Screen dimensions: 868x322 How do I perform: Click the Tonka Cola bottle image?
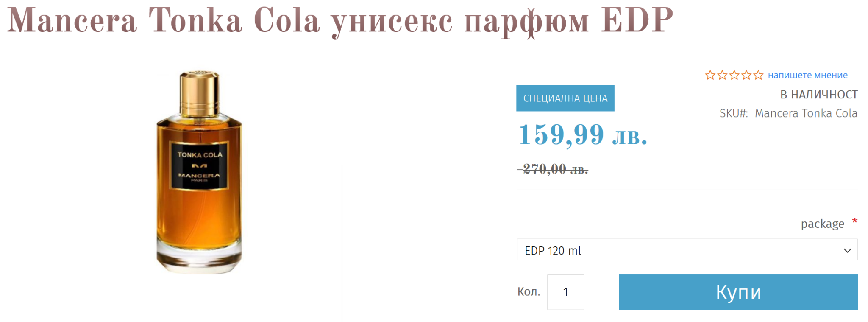tap(199, 172)
